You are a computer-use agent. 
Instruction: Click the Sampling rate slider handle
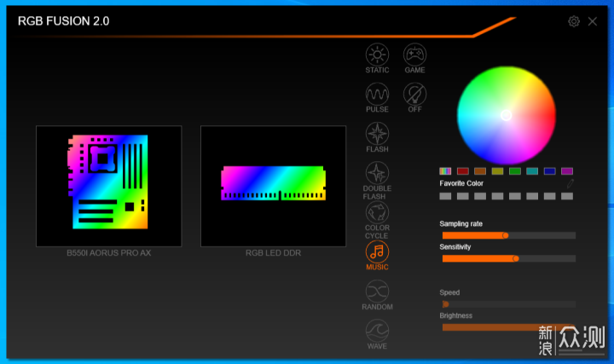(x=506, y=235)
